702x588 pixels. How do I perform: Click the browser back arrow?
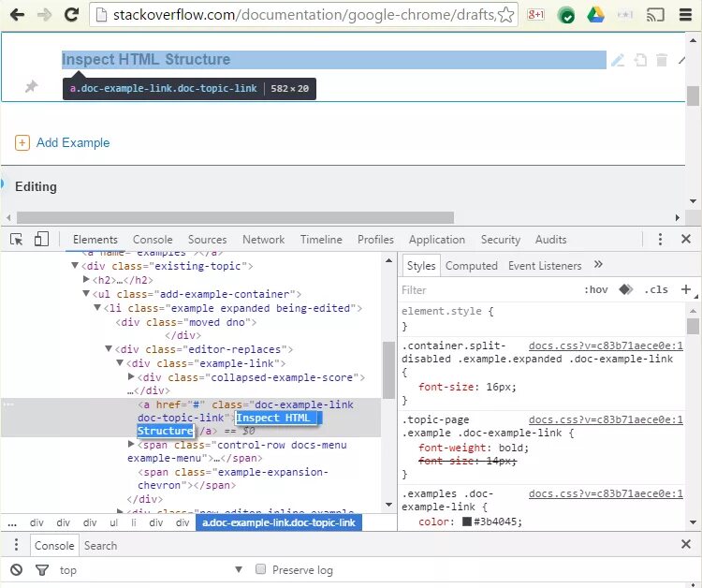17,15
